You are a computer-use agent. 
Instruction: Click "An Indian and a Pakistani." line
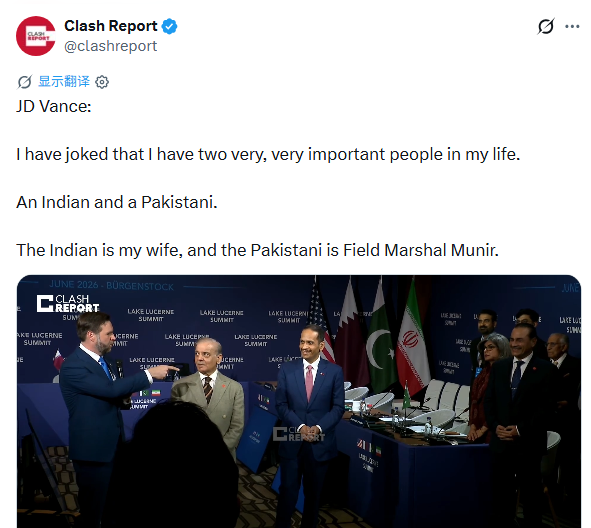[117, 202]
